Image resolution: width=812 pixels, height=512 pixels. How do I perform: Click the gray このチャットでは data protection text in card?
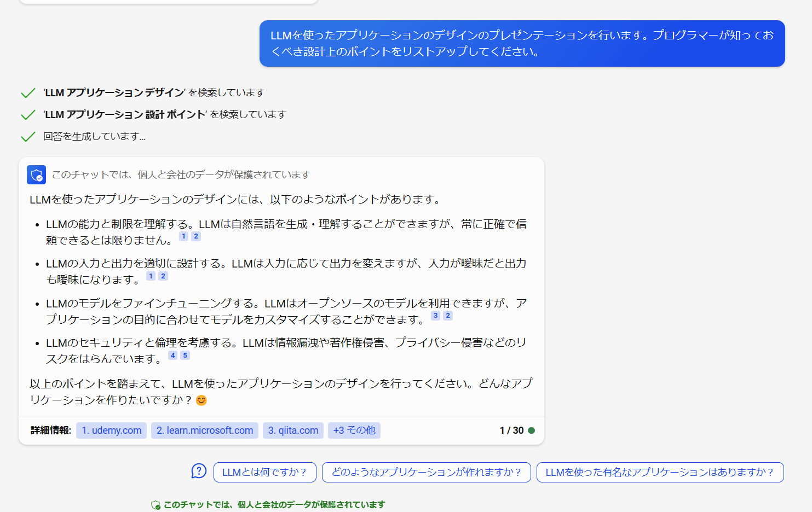point(181,175)
